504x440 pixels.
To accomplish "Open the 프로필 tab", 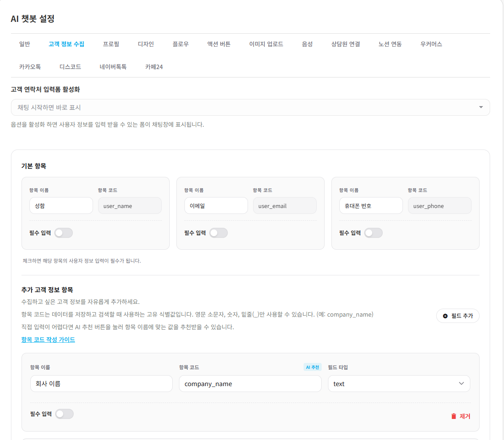I will point(111,44).
